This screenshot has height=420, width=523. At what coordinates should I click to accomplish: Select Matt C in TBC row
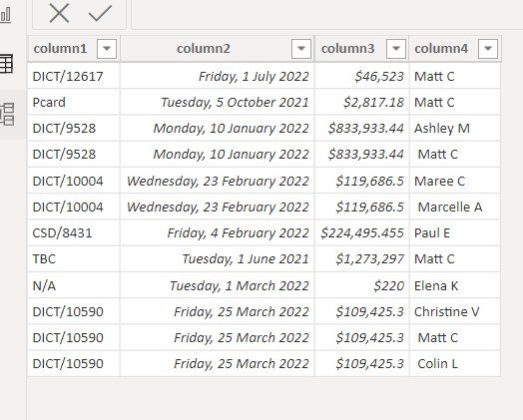pyautogui.click(x=455, y=259)
